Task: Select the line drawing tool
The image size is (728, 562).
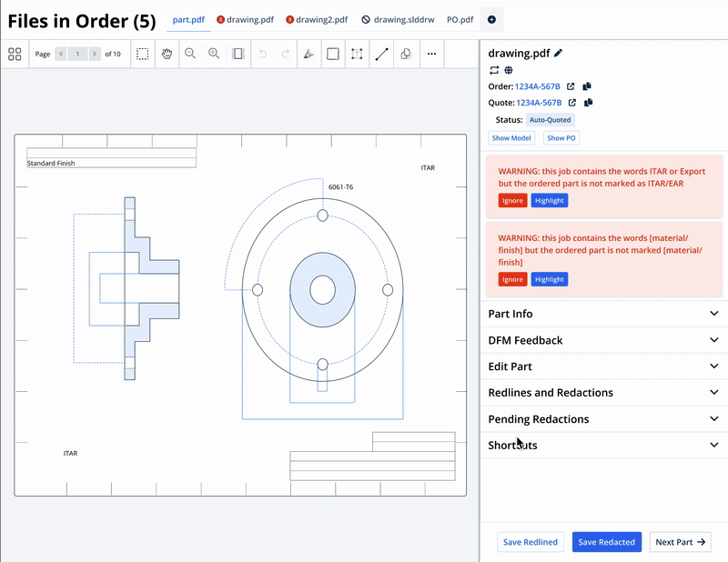Action: pos(381,54)
